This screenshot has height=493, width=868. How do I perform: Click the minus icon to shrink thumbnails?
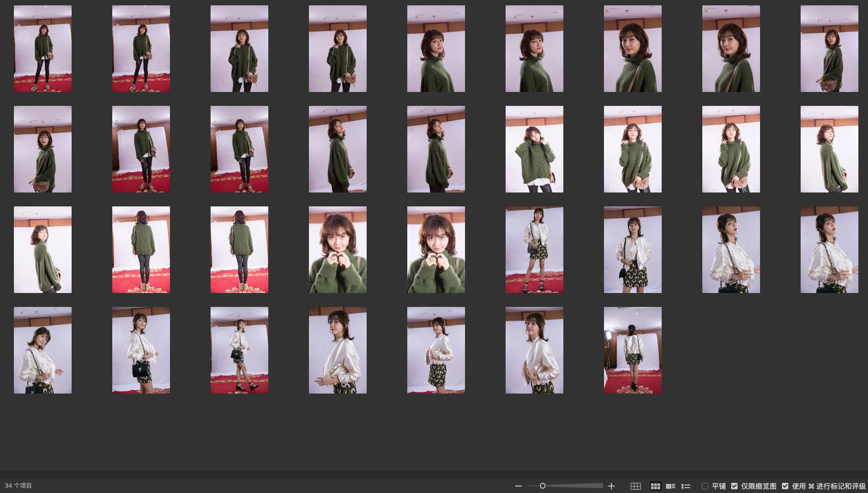click(x=518, y=486)
